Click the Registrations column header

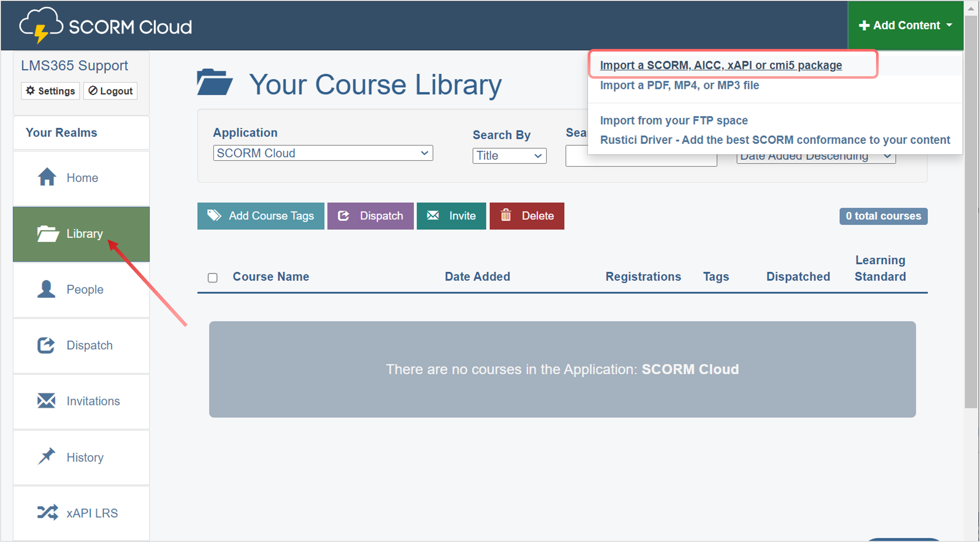click(x=643, y=277)
